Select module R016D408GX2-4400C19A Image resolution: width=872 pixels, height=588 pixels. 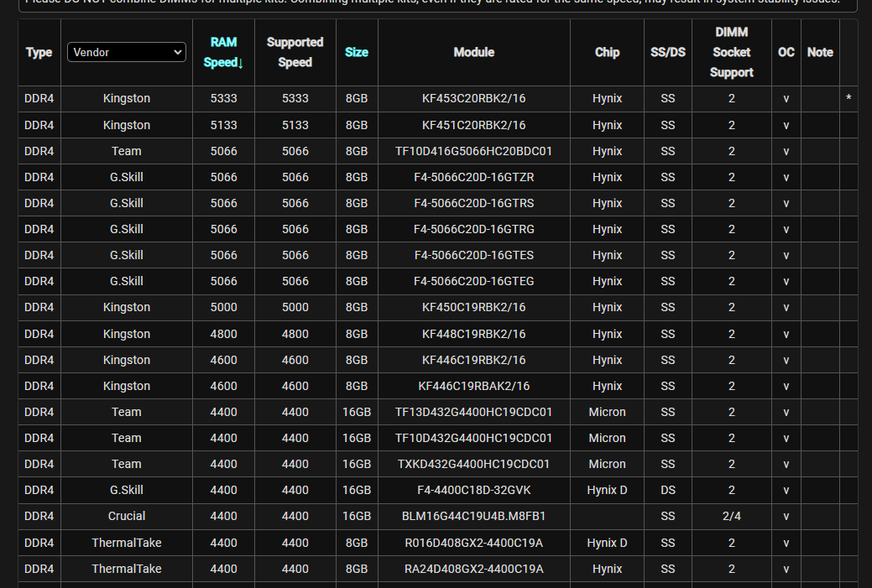click(x=474, y=543)
